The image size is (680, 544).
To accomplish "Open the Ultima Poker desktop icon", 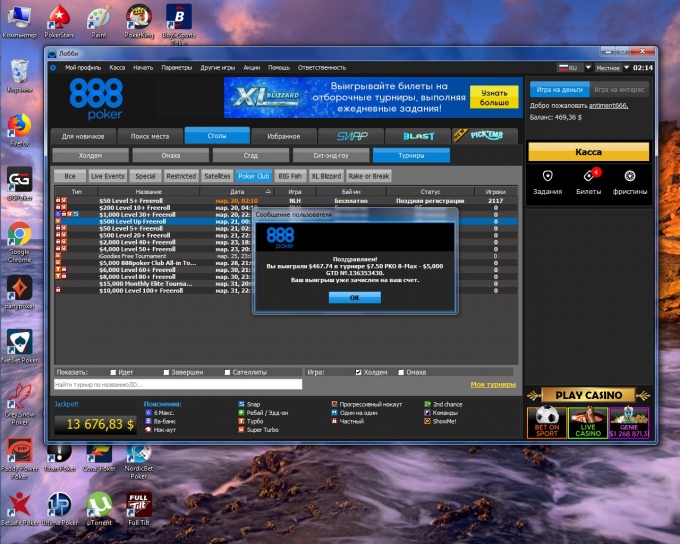I will 59,508.
